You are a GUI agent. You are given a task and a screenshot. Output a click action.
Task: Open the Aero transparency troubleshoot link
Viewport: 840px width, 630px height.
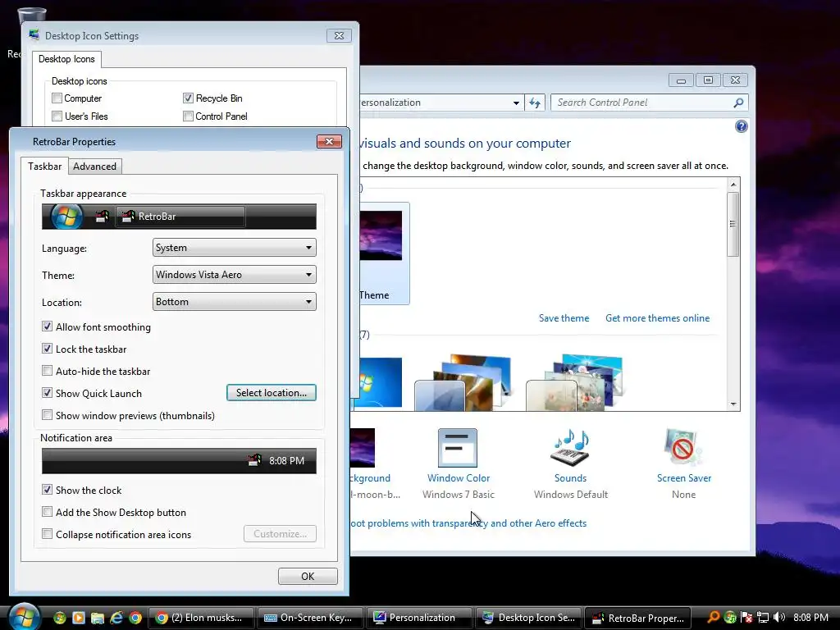pos(468,523)
